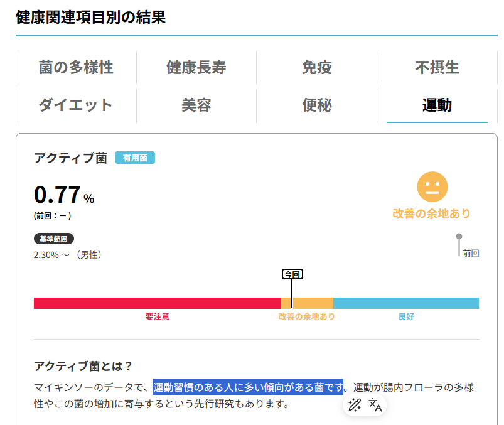This screenshot has width=504, height=425.
Task: Switch to the 健康長寿 tab
Action: coord(196,67)
